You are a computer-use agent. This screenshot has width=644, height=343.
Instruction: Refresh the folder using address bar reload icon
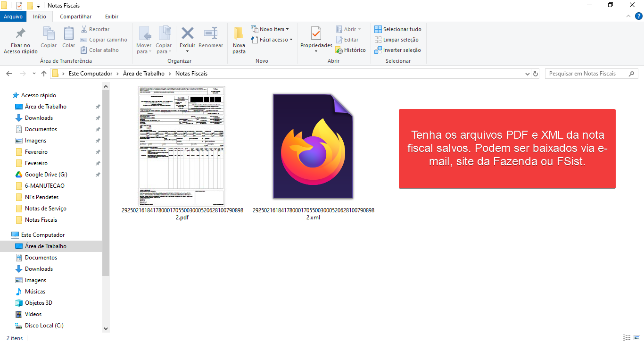(x=536, y=74)
